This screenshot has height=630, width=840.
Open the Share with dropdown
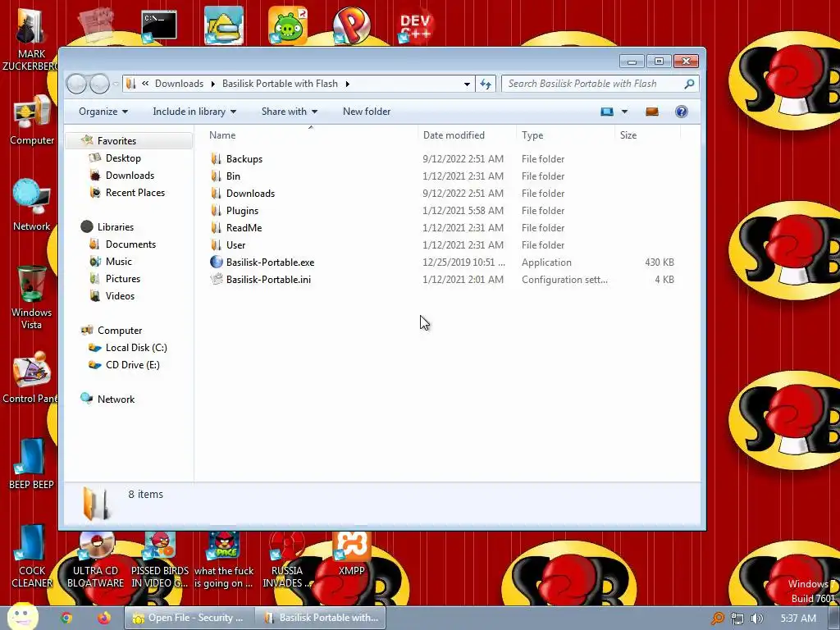point(290,112)
